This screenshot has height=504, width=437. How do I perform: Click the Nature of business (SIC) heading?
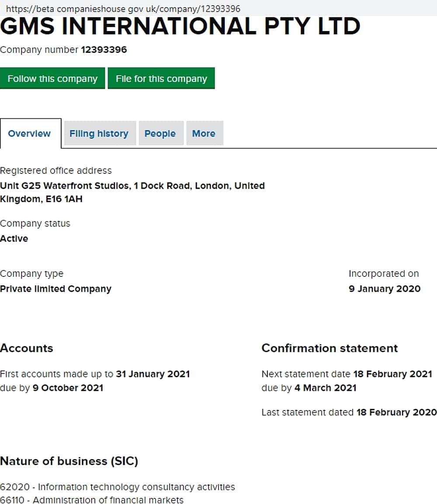(x=69, y=461)
